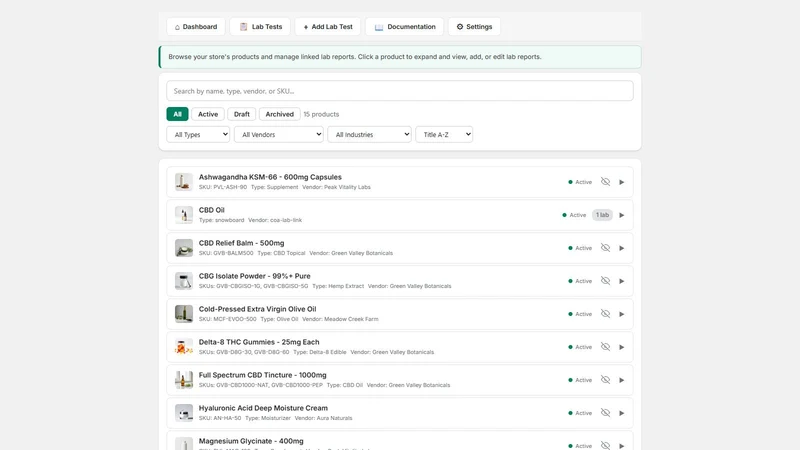Select the All status filter
Image resolution: width=800 pixels, height=450 pixels.
pos(177,114)
